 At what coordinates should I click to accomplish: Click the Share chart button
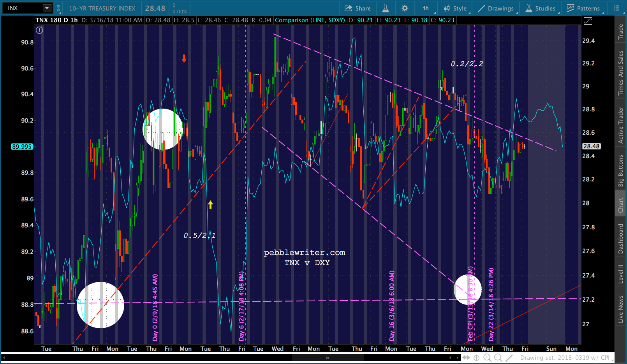pyautogui.click(x=358, y=8)
